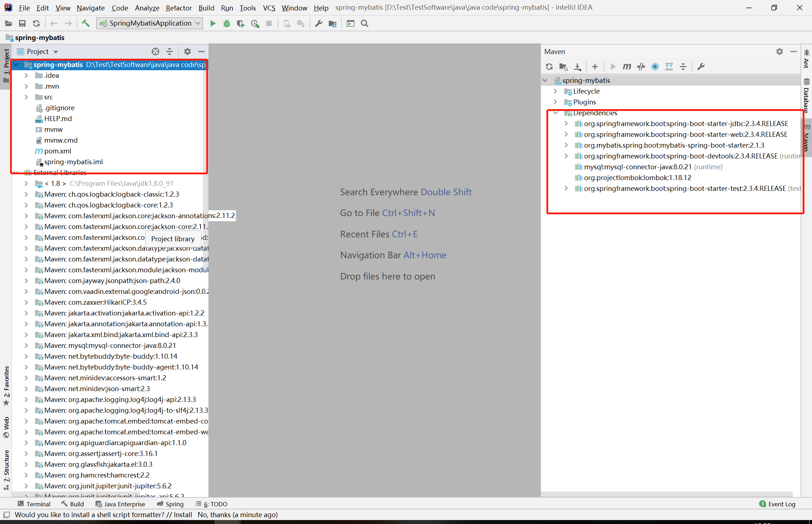This screenshot has width=812, height=524.
Task: Toggle Maven offline mode icon
Action: [641, 67]
